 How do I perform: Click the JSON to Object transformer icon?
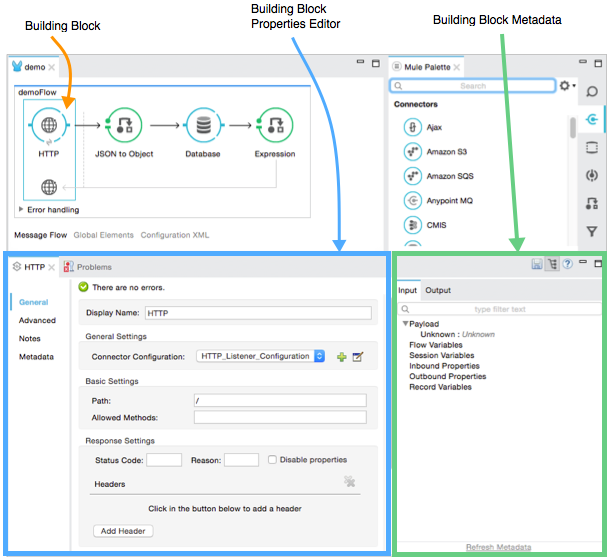tap(123, 126)
